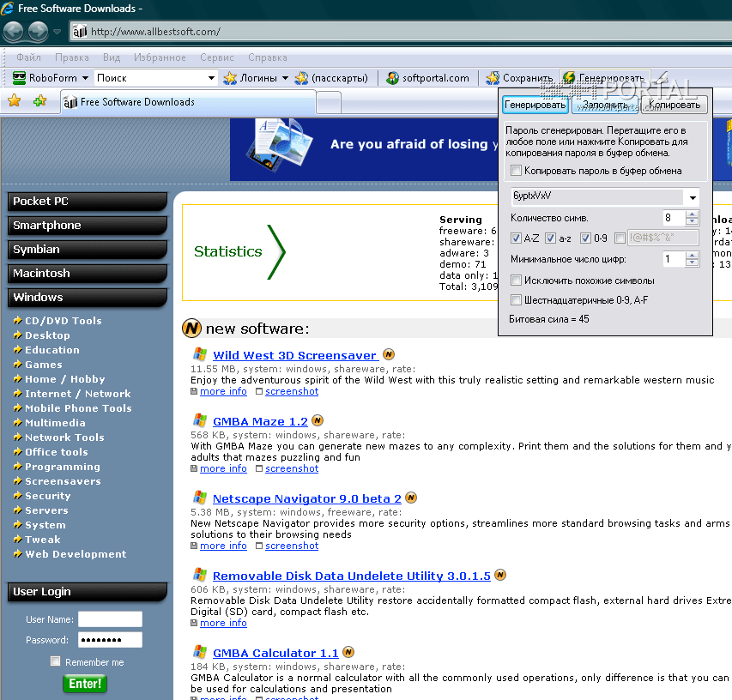Image resolution: width=732 pixels, height=700 pixels.
Task: Click the Генерировать toolbar item with lightning icon
Action: click(603, 78)
